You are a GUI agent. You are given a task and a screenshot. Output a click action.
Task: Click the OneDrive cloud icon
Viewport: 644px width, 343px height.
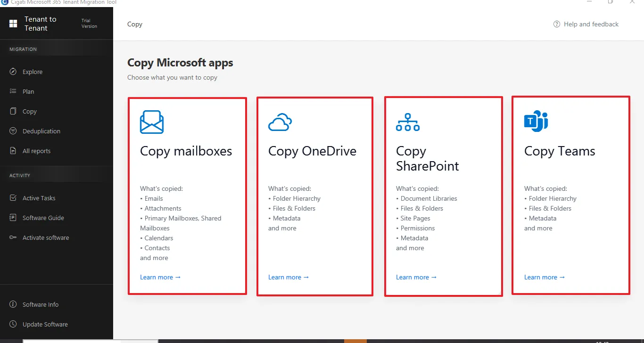point(280,122)
